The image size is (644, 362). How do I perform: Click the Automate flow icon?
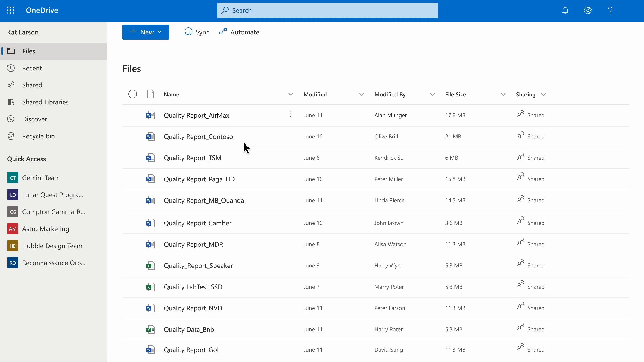pos(223,32)
